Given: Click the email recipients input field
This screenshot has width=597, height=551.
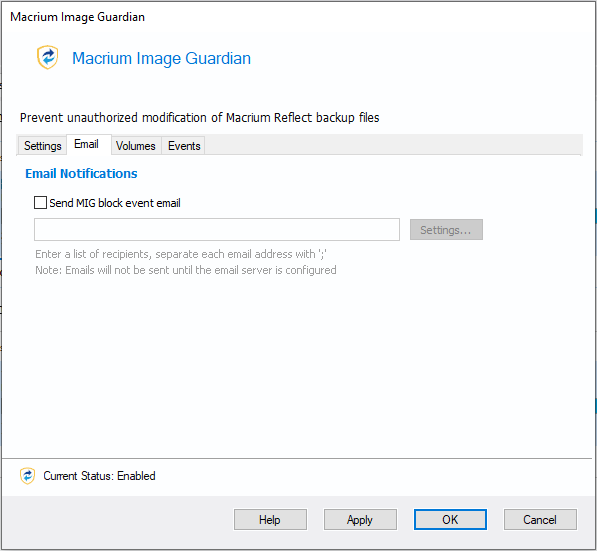Looking at the screenshot, I should point(217,230).
